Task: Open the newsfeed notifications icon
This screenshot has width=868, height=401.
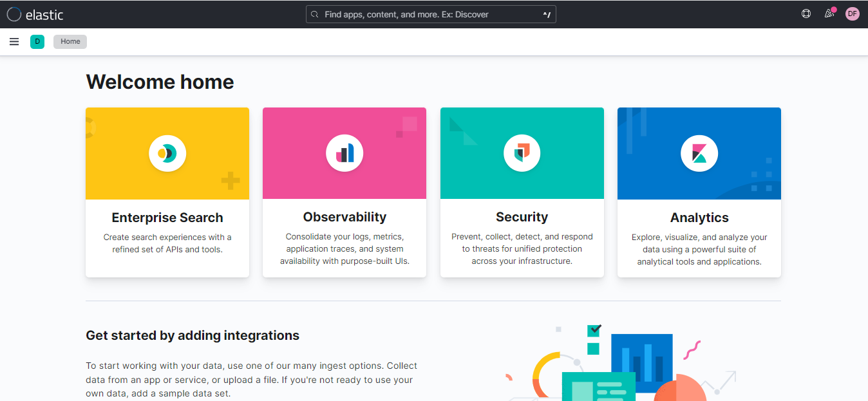Action: pos(829,14)
